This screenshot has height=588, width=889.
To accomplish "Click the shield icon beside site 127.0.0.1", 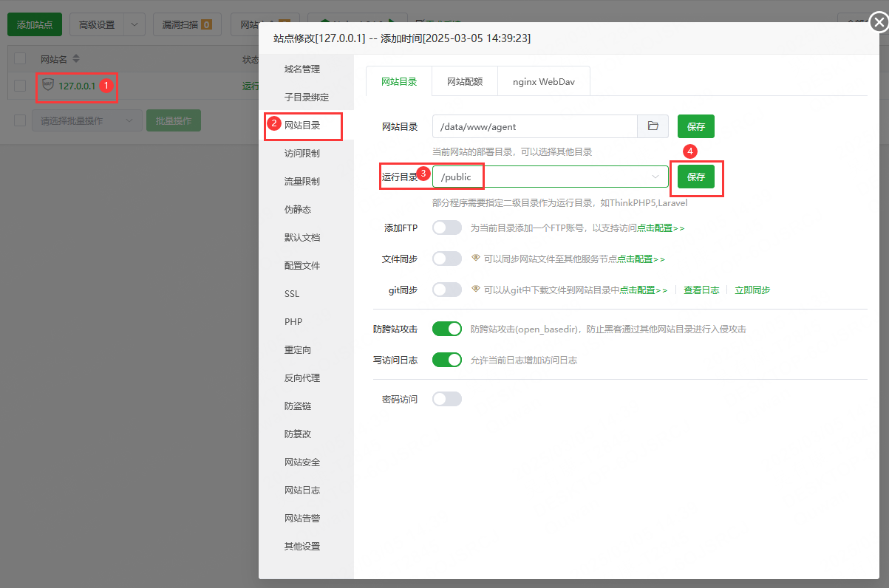I will click(50, 86).
